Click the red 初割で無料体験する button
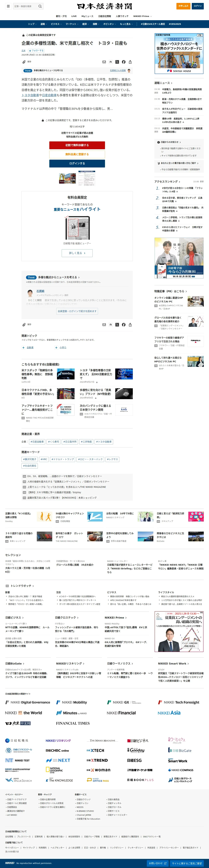The height and width of the screenshot is (868, 209). 77,145
